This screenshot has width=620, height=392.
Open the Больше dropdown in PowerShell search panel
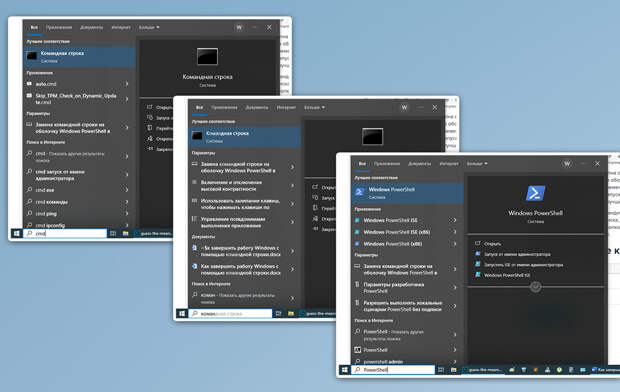click(x=477, y=164)
